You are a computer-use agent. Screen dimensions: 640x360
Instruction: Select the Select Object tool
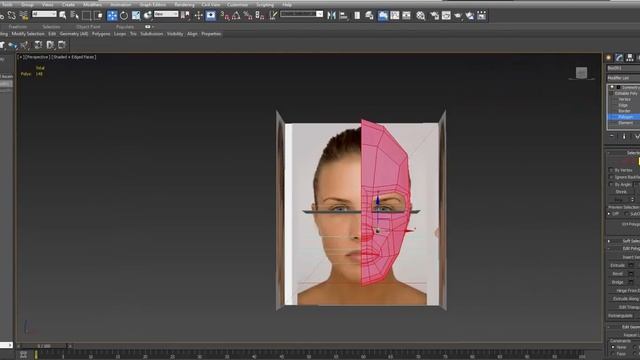(63, 16)
